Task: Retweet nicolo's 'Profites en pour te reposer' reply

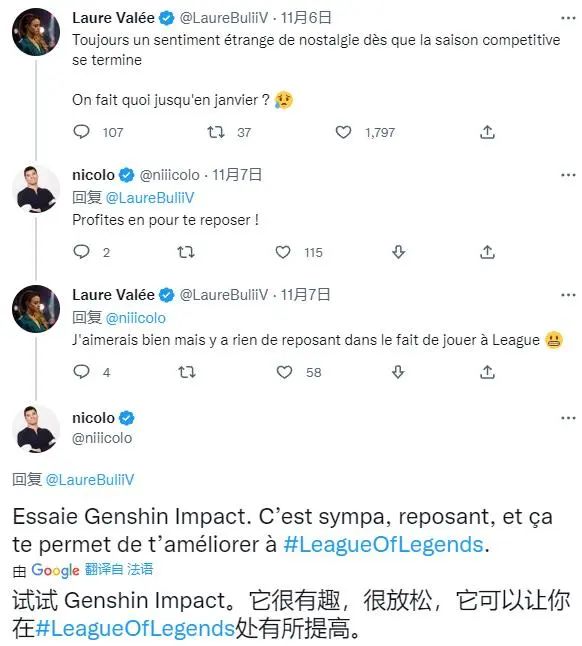Action: click(186, 252)
